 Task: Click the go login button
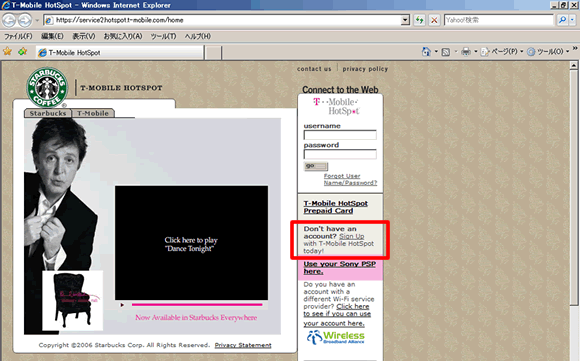(x=316, y=166)
